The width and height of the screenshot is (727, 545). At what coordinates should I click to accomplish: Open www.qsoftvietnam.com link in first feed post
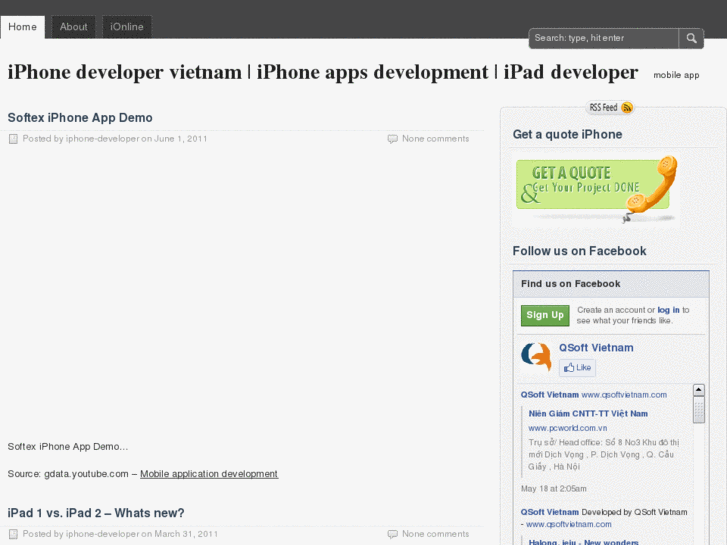(624, 395)
